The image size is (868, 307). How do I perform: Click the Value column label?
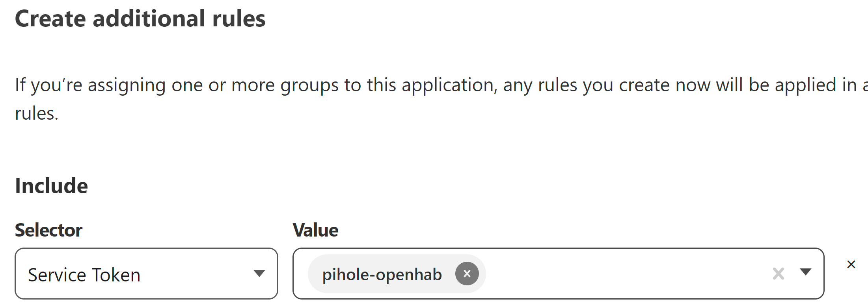[x=315, y=230]
